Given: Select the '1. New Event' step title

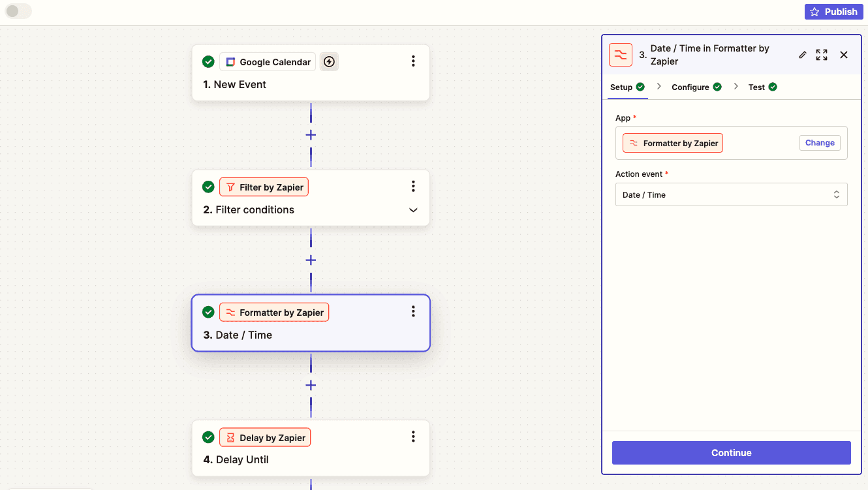Looking at the screenshot, I should (x=234, y=85).
